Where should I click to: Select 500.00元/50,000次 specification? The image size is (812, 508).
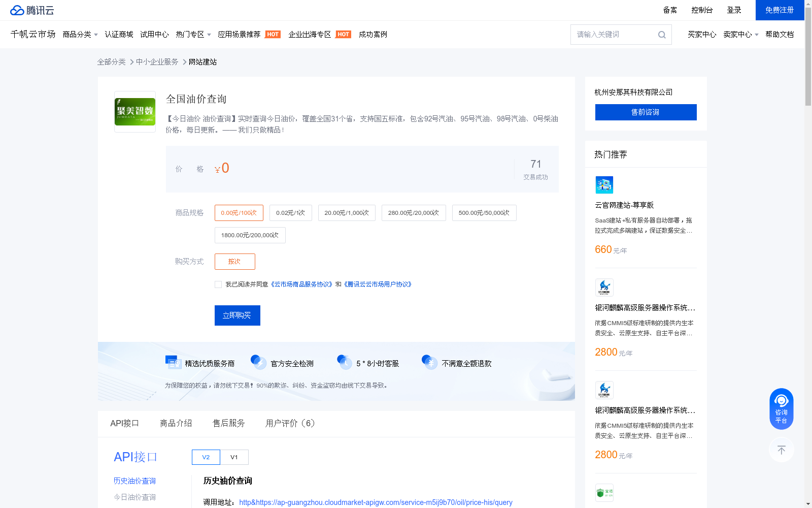(484, 213)
